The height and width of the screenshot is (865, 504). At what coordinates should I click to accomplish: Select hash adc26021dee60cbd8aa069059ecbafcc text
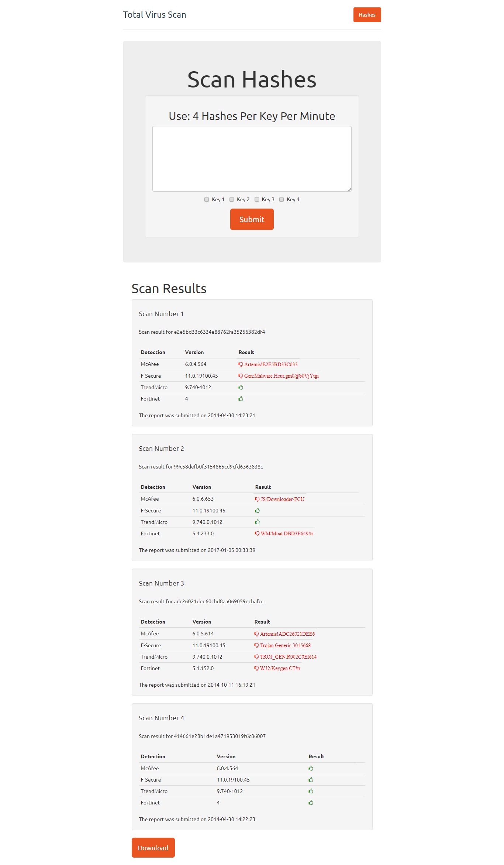[x=219, y=601]
